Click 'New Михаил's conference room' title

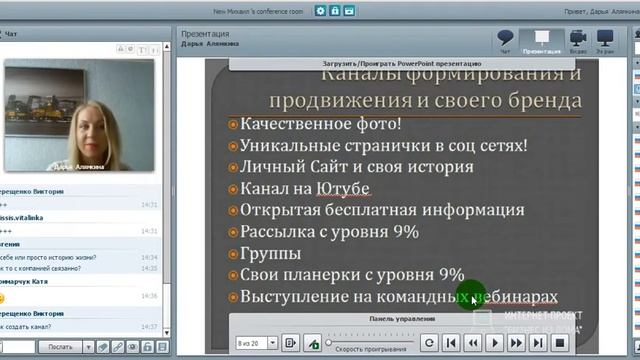click(258, 11)
